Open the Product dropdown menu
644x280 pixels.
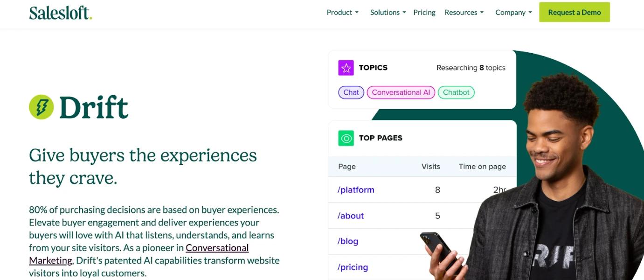tap(343, 13)
